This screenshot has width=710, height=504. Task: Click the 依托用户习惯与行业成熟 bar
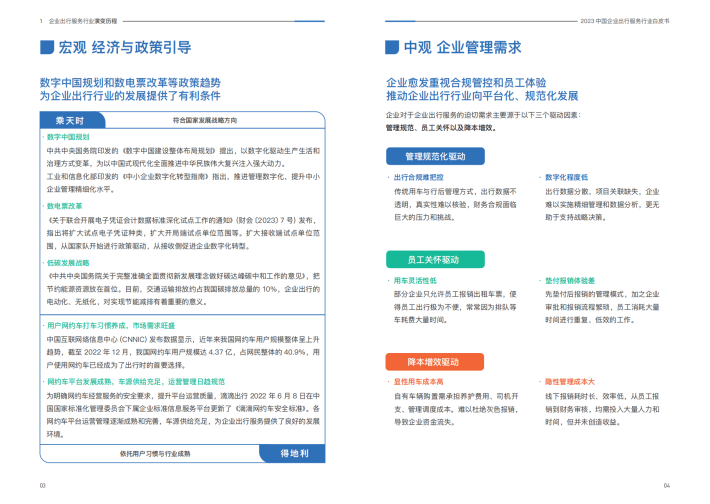click(x=146, y=453)
